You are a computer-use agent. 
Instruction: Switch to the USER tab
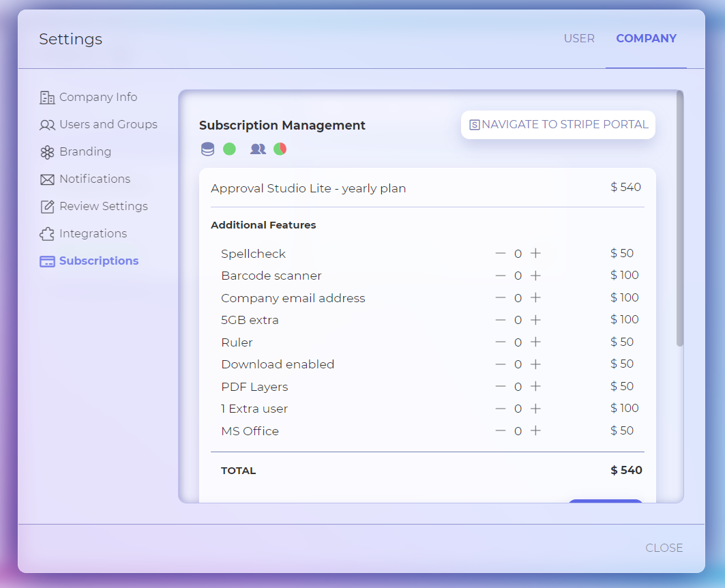tap(579, 38)
